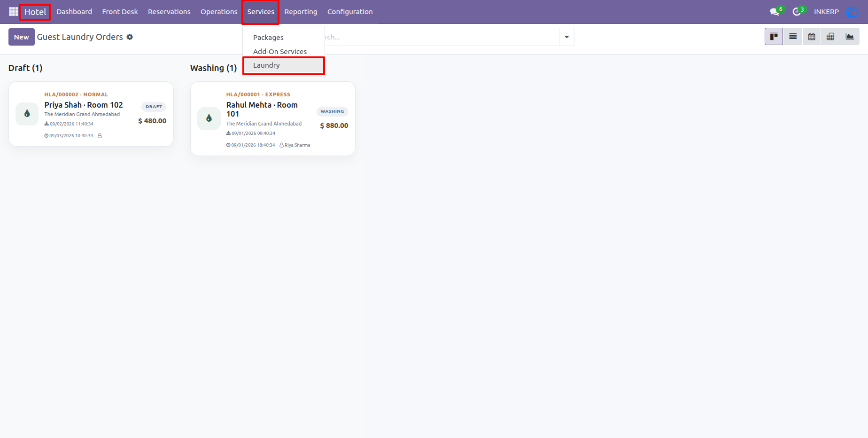The image size is (868, 438).
Task: Open the gear actions menu beside Guest Laundry Orders
Action: [x=130, y=37]
